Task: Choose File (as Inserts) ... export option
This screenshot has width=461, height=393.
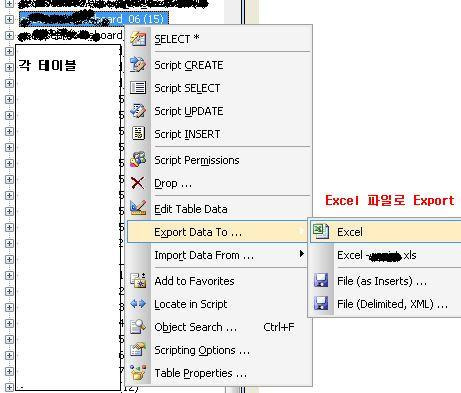Action: coord(385,281)
